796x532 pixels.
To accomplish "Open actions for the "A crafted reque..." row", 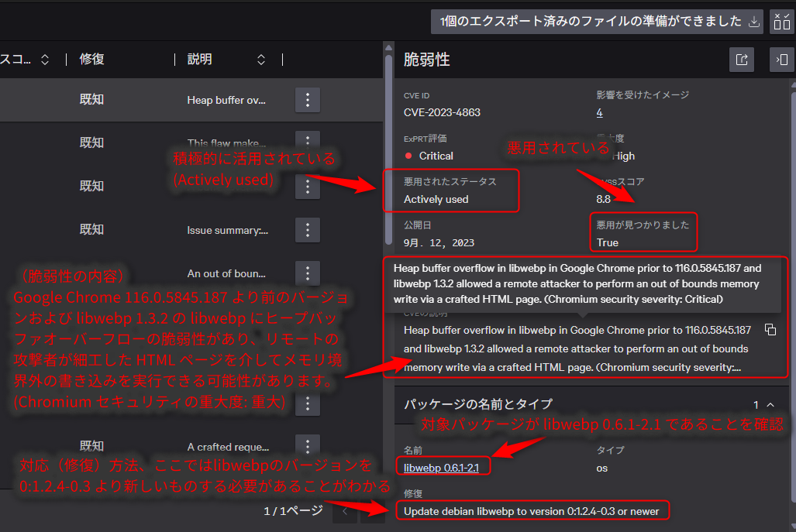I will (307, 447).
